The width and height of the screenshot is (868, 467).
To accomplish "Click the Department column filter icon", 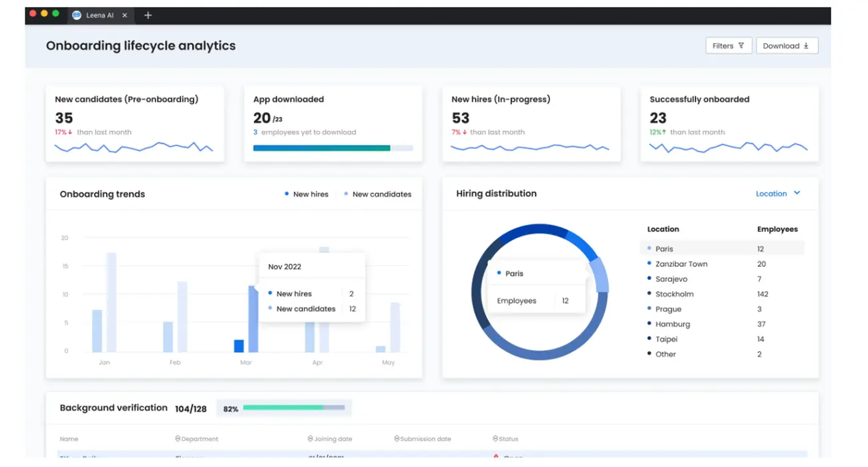I will click(178, 439).
